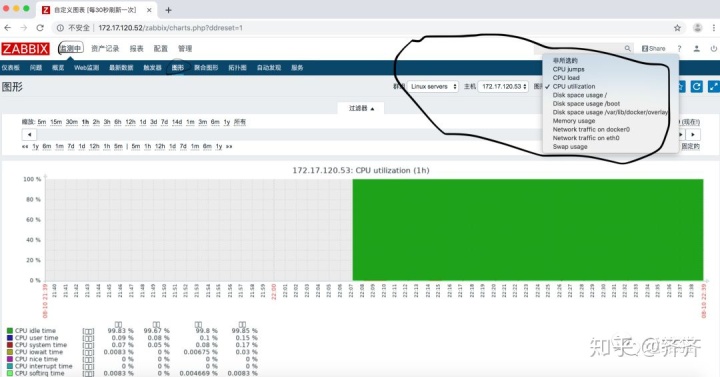Image resolution: width=720 pixels, height=377 pixels.
Task: Click the red CPU system time swatch
Action: 10,345
